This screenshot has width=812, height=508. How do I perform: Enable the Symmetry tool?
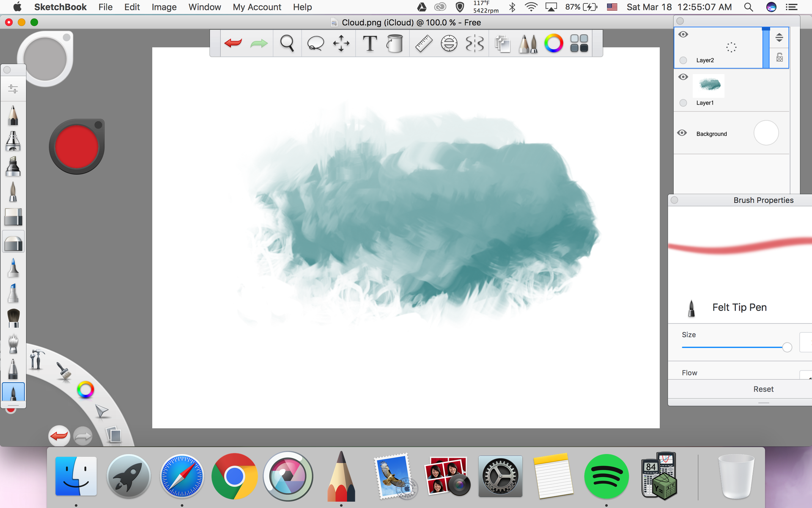click(475, 43)
